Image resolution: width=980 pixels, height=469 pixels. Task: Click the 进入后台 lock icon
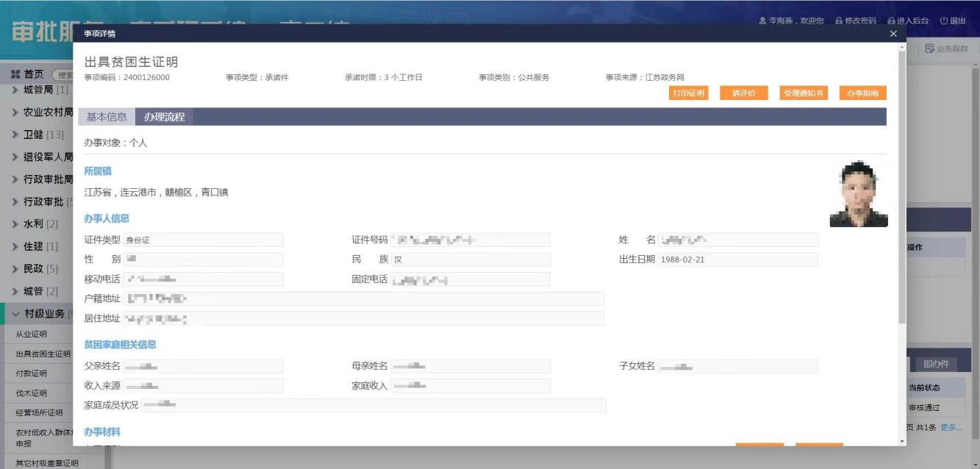(x=891, y=21)
